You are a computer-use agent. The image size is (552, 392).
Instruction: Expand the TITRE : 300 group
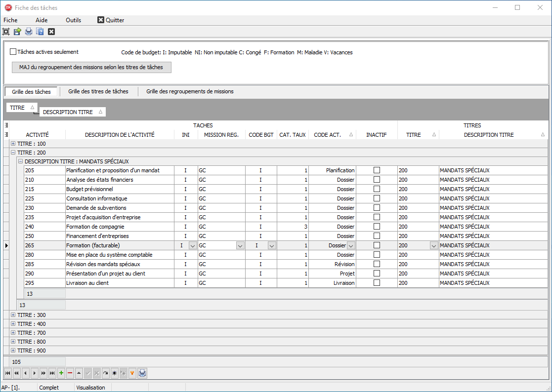coord(13,315)
